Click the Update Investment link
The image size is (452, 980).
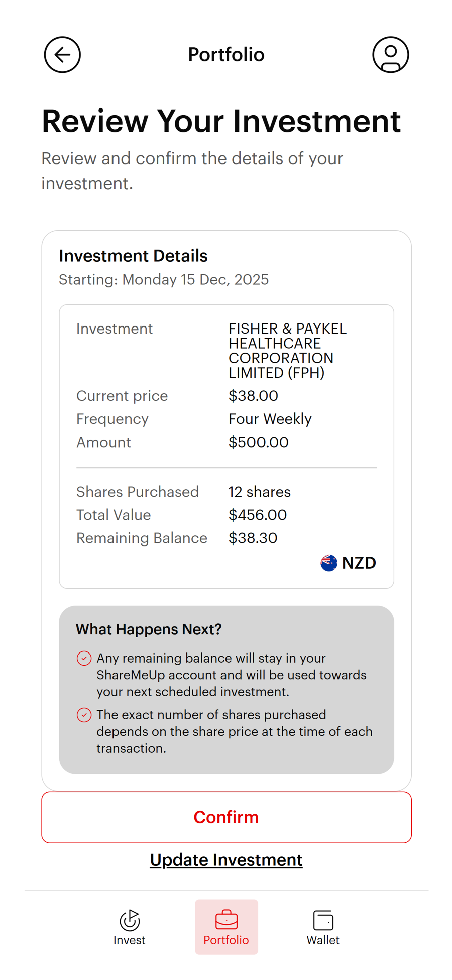pos(226,860)
